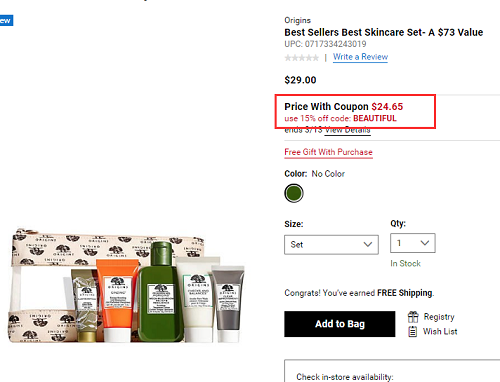Screen dimensions: 500x382
Task: Open the Qty dropdown showing 1
Action: 413,243
